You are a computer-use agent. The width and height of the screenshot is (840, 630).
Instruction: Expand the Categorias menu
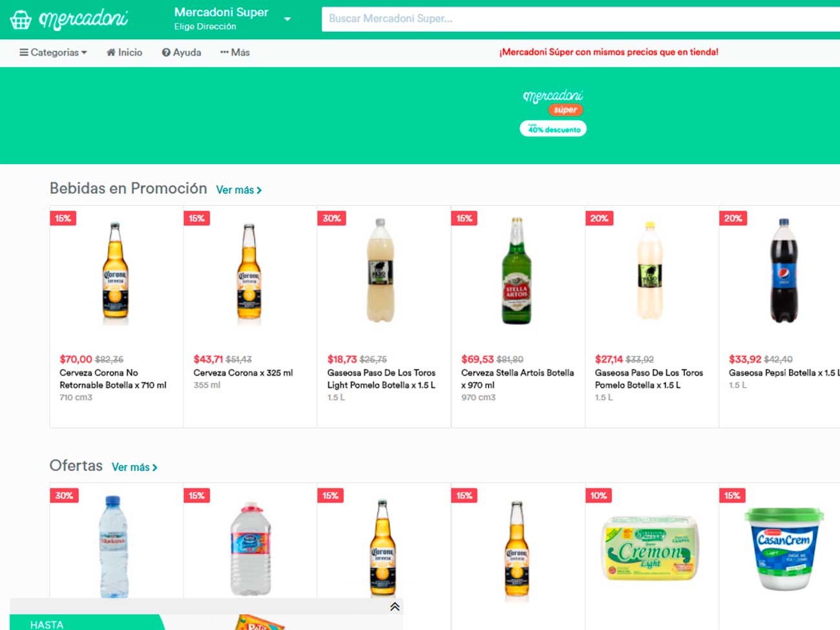tap(53, 52)
